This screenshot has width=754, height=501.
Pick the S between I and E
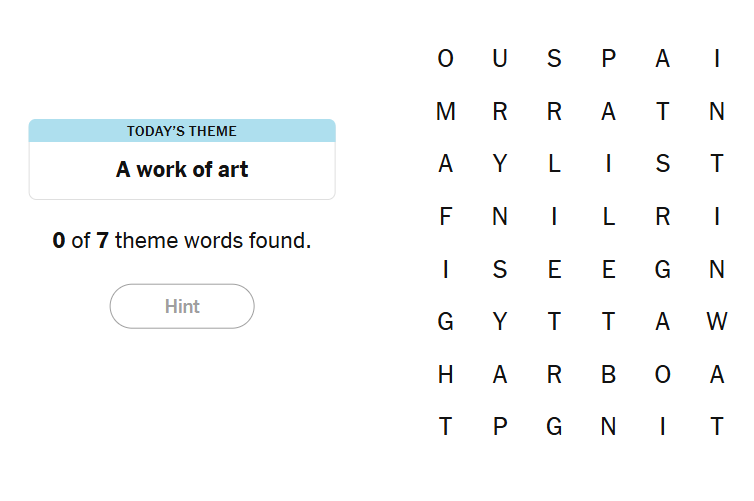(x=500, y=270)
